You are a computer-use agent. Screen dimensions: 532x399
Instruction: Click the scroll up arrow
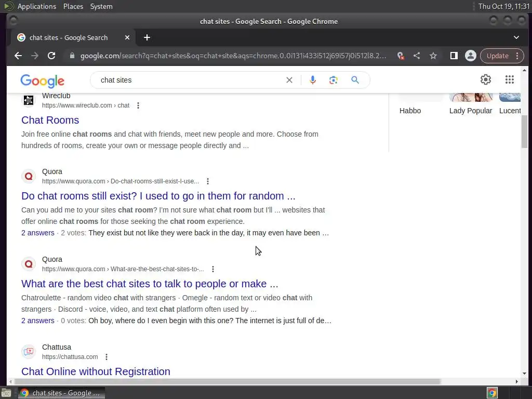pos(525,70)
